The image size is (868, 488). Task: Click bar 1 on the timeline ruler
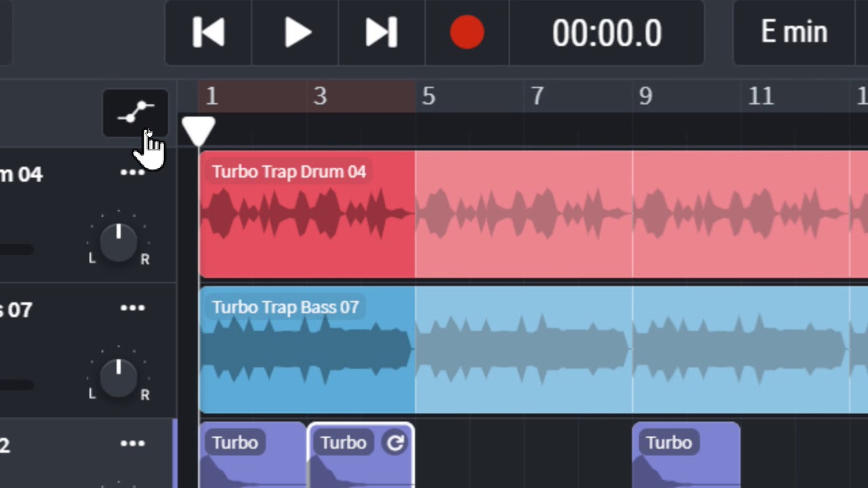tap(212, 96)
